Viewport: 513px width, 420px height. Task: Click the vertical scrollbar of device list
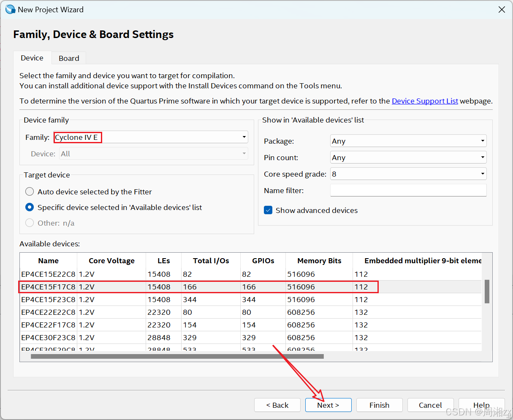[487, 291]
